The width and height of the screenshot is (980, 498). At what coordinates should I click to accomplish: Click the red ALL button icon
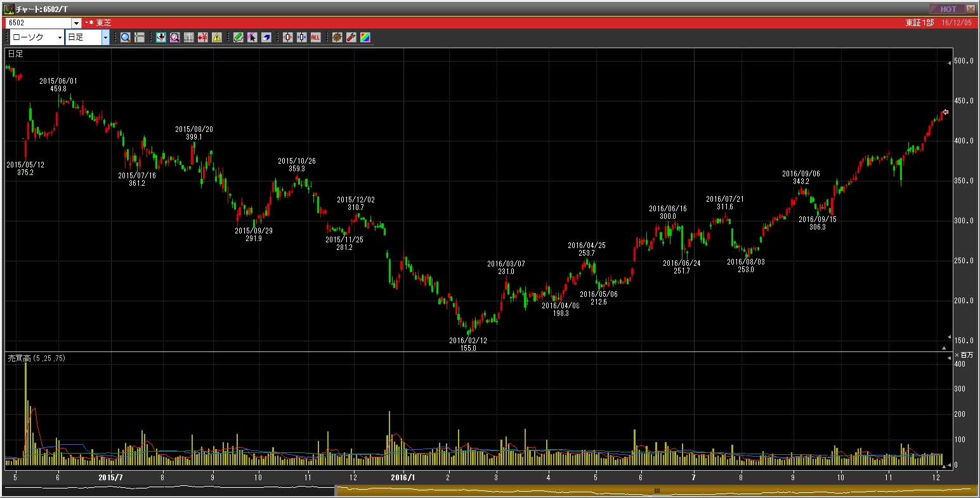click(315, 37)
